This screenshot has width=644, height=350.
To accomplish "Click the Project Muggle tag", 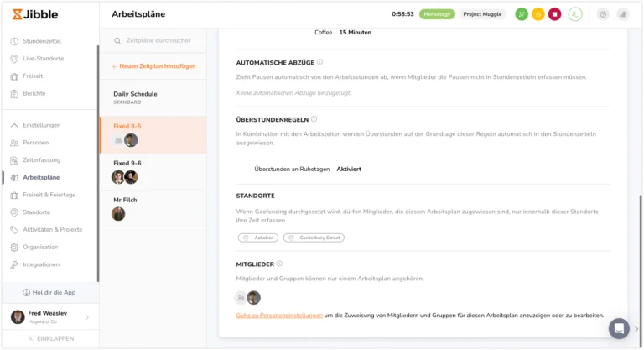I will coord(483,14).
